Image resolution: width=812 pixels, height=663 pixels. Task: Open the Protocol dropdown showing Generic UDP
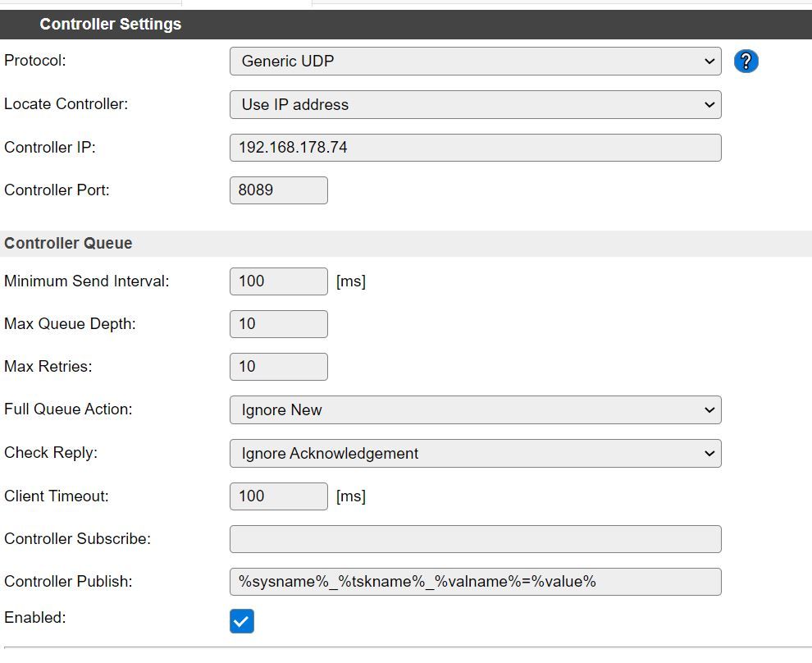pyautogui.click(x=475, y=62)
